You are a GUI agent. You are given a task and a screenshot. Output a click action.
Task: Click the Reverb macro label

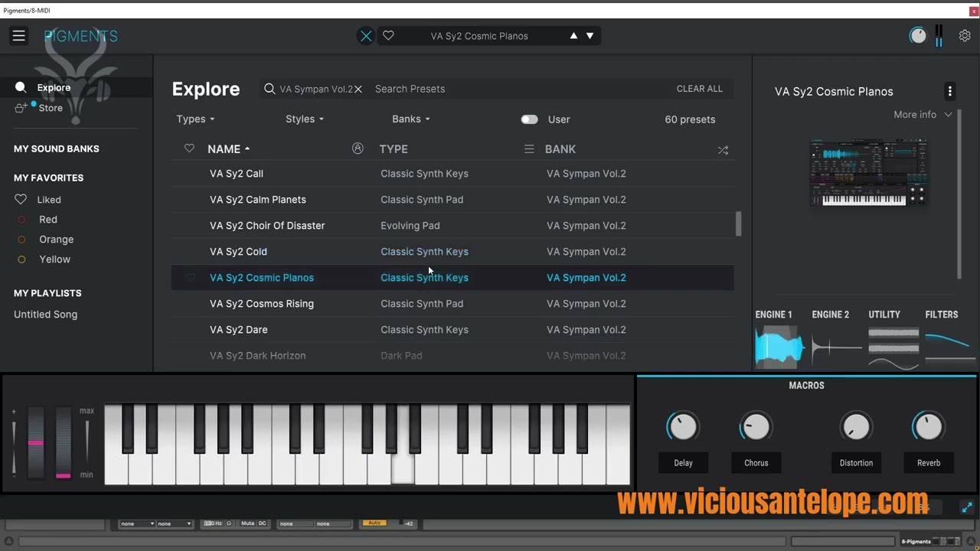pos(929,463)
